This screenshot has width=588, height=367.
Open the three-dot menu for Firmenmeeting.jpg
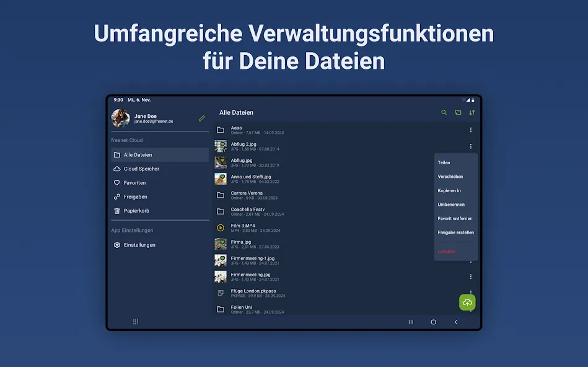[471, 276]
